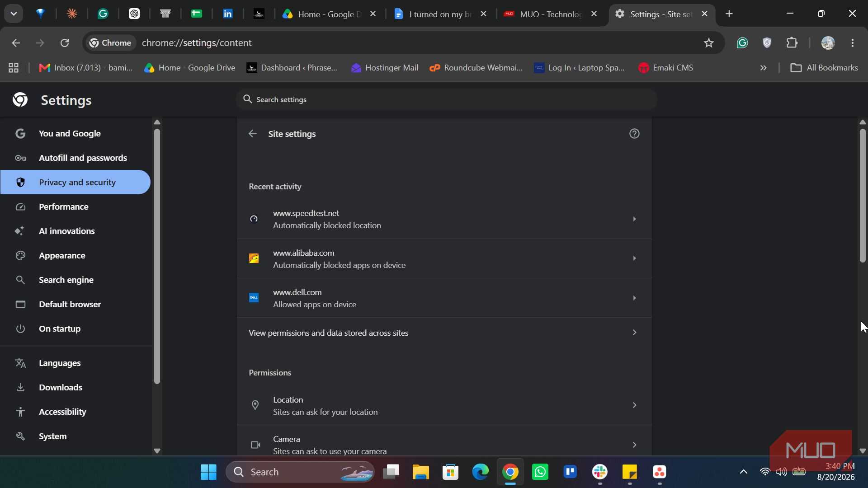
Task: Select You and Google in sidebar
Action: coord(75,134)
